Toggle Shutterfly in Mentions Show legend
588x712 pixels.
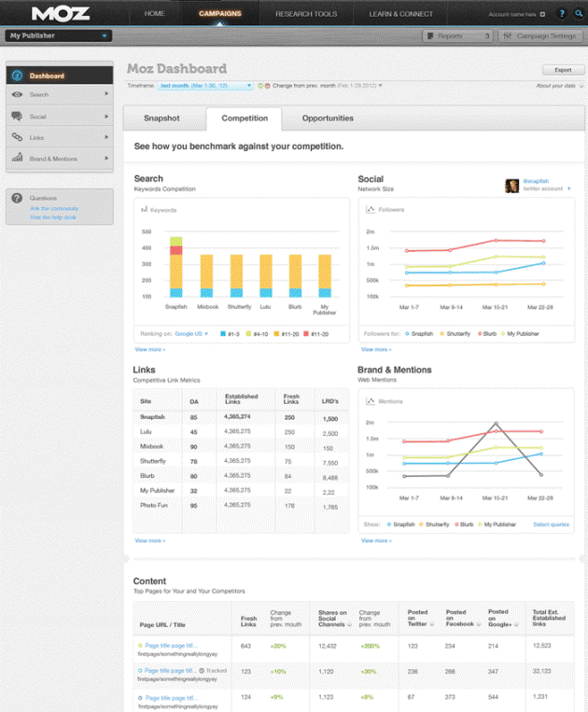(x=434, y=524)
